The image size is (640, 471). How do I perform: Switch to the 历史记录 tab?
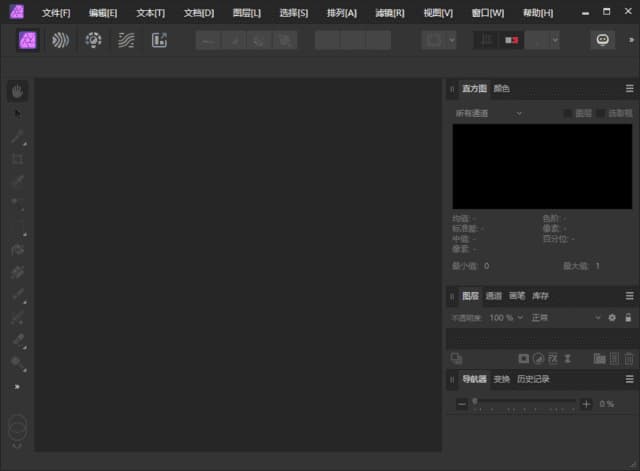point(533,379)
